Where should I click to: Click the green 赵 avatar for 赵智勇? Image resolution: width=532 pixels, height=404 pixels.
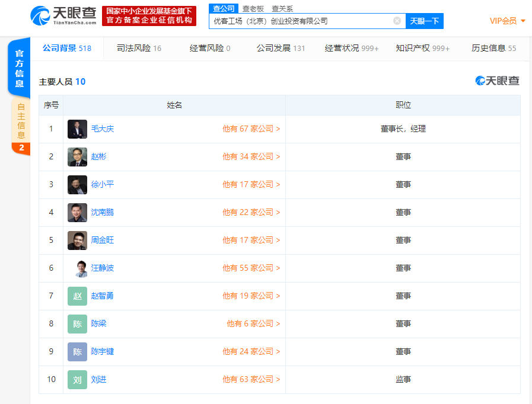point(77,296)
